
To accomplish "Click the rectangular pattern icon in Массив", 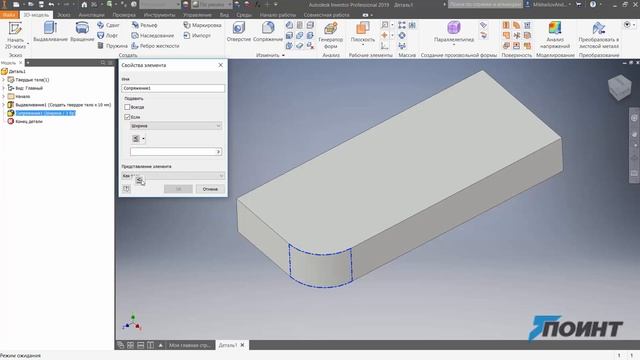I will [402, 25].
